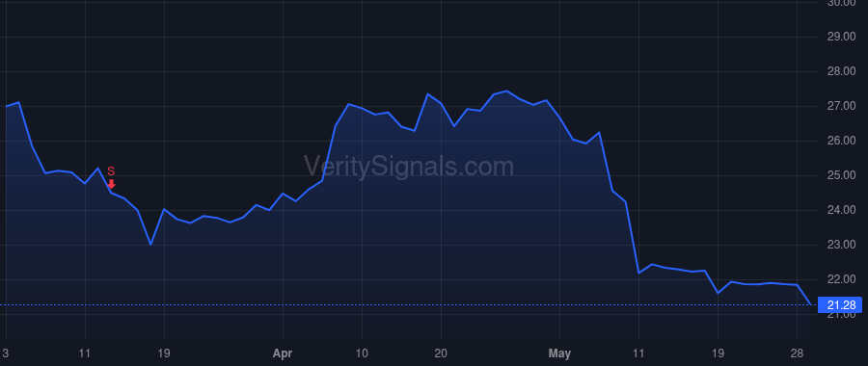This screenshot has height=366, width=868.
Task: Select the Apr label on date axis
Action: click(283, 353)
